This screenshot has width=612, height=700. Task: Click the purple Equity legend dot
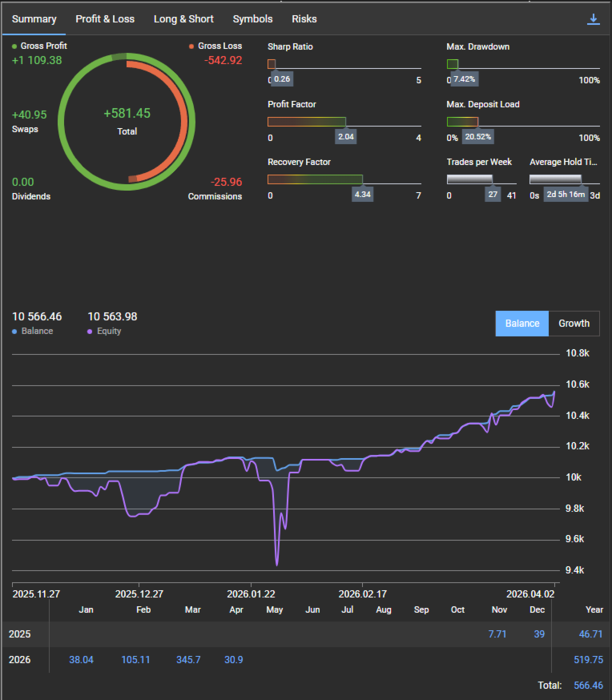91,331
